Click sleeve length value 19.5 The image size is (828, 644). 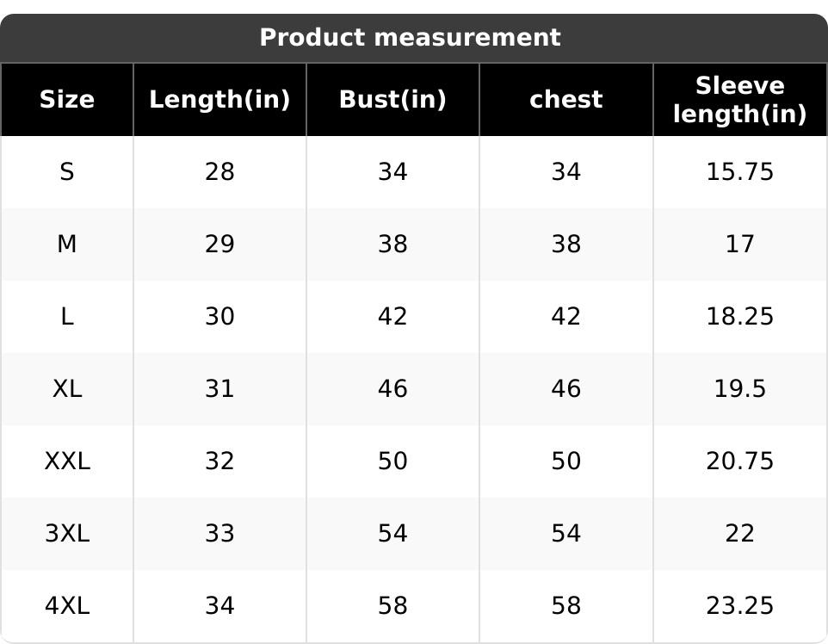pyautogui.click(x=739, y=389)
